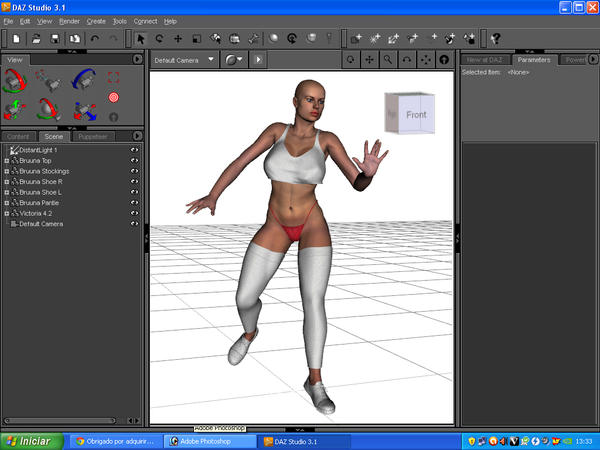Open the Chrome taskbar window
Screen dimensions: 600x450
tap(116, 442)
